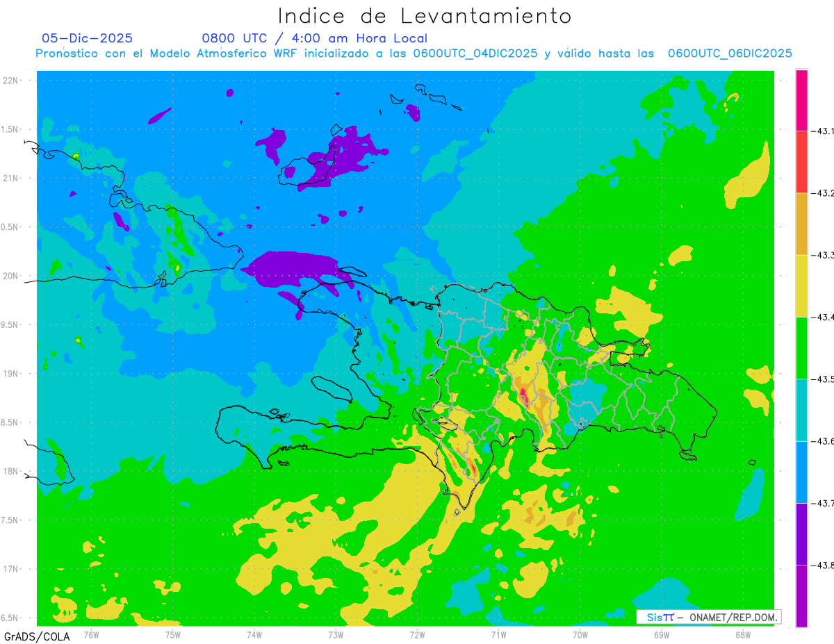Click the '-43.7' colorbar value
Screen dimensions: 834x644
(x=823, y=503)
